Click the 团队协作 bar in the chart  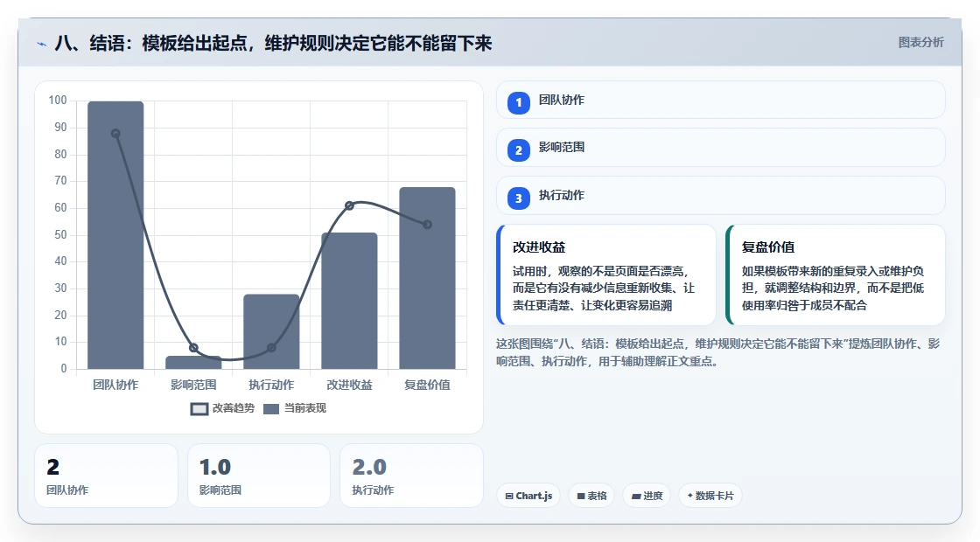coord(115,235)
